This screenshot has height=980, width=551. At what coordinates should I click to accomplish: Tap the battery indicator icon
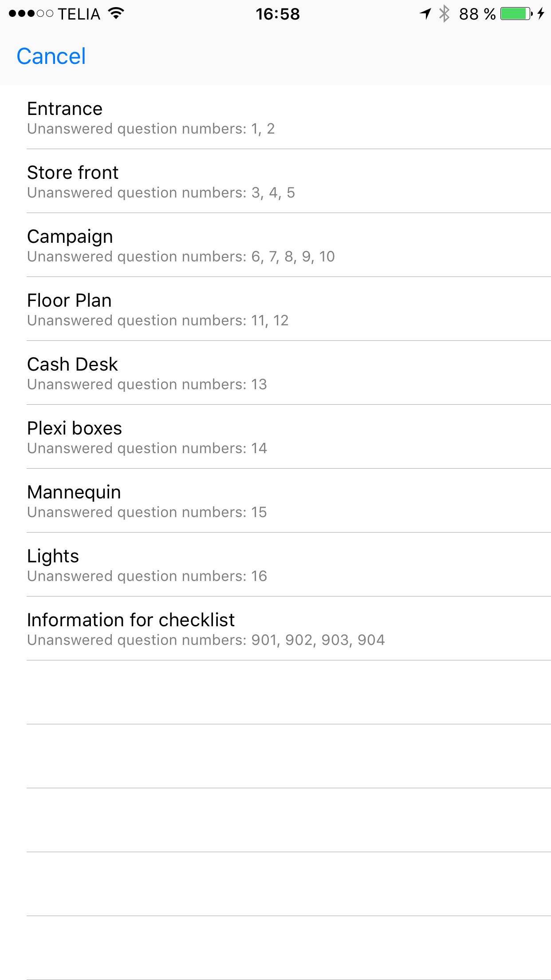coord(516,14)
